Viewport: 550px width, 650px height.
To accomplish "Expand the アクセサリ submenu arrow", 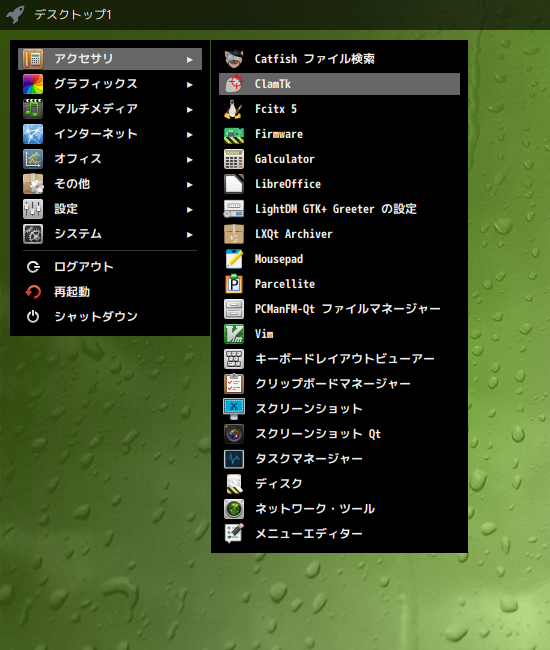I will [190, 60].
